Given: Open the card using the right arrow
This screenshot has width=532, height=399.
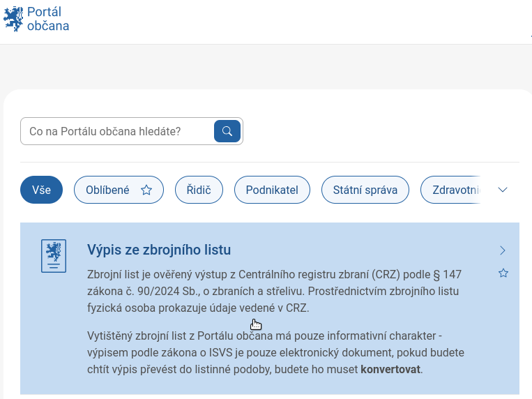Looking at the screenshot, I should click(x=503, y=250).
